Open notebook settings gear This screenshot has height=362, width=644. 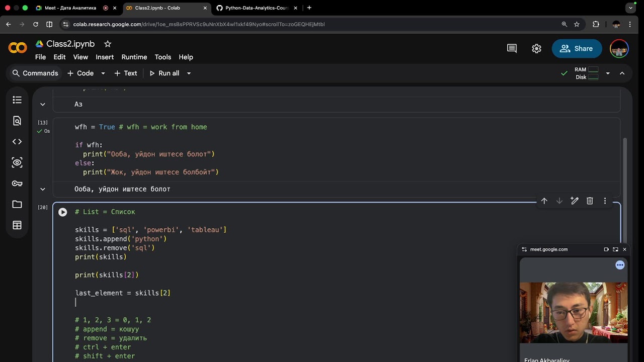pyautogui.click(x=536, y=49)
